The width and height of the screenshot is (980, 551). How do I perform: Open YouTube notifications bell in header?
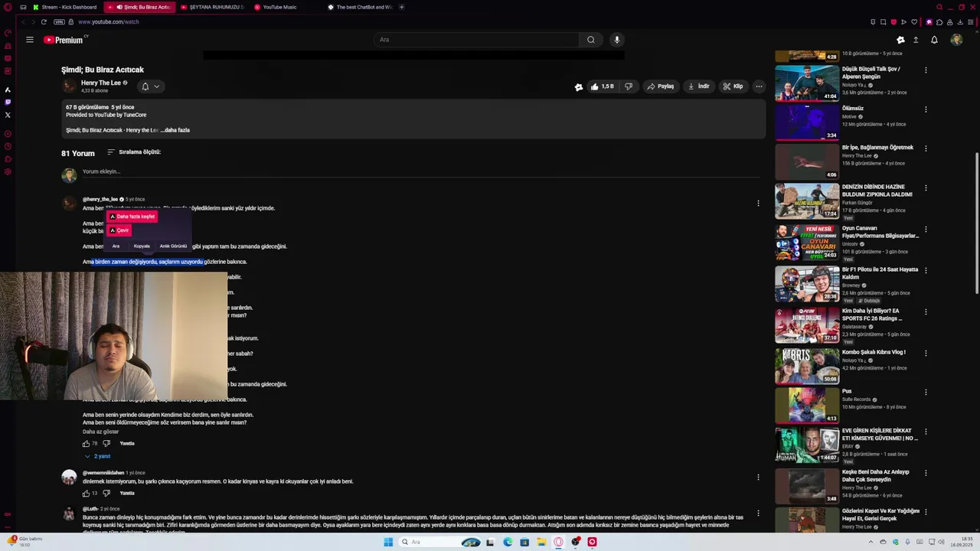(934, 40)
